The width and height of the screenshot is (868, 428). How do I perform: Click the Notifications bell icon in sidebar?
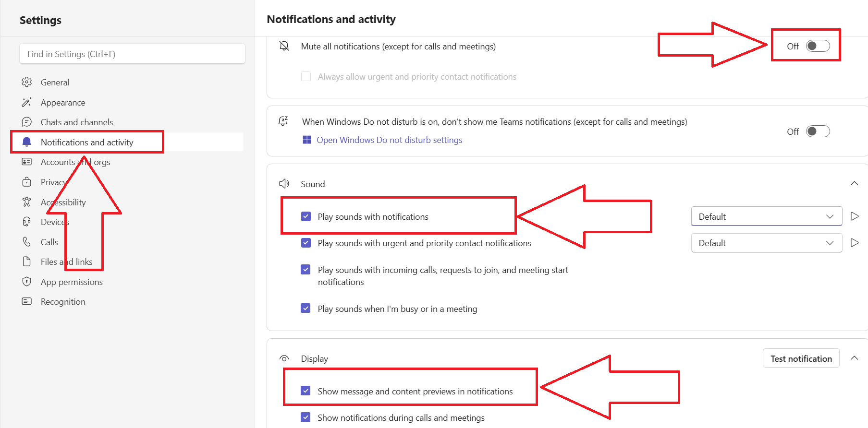point(27,142)
